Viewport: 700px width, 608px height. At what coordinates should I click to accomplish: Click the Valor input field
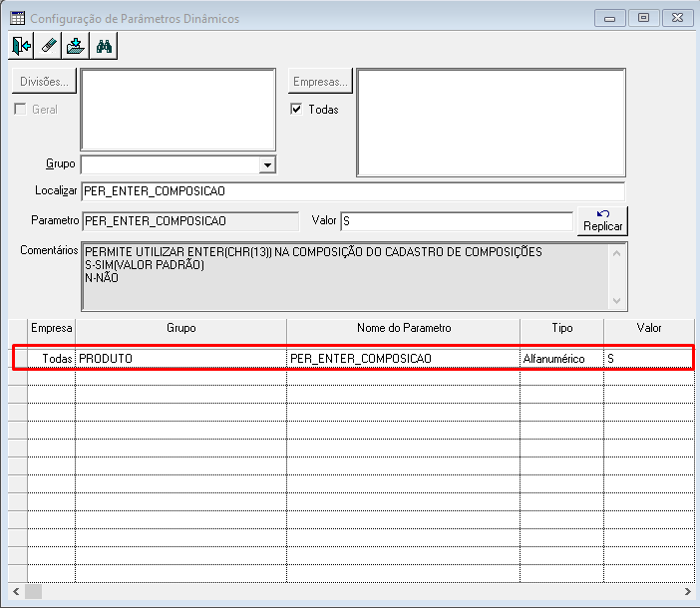457,221
